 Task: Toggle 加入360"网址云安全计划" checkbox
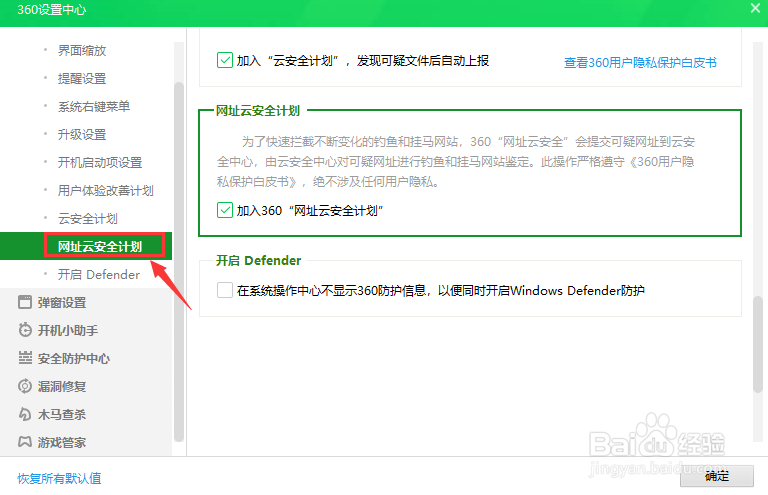[x=225, y=210]
